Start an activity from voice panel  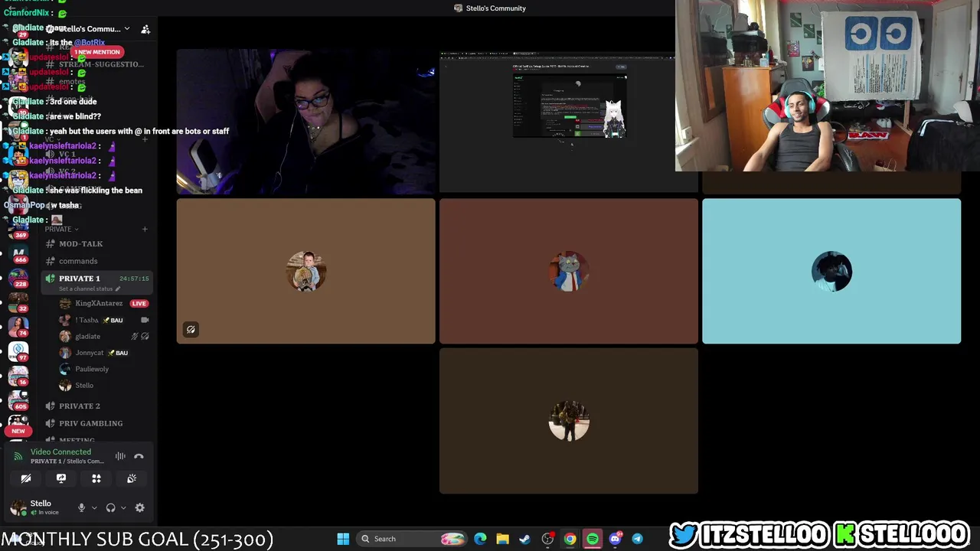point(96,478)
